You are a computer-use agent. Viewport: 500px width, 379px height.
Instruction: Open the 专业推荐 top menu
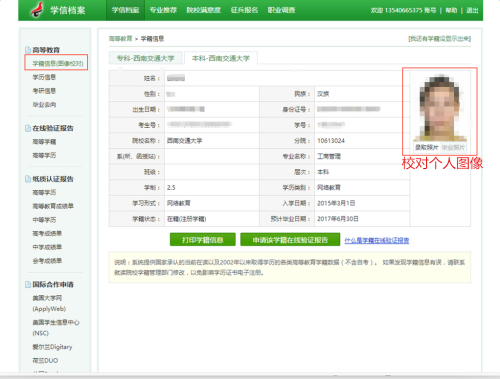point(163,10)
